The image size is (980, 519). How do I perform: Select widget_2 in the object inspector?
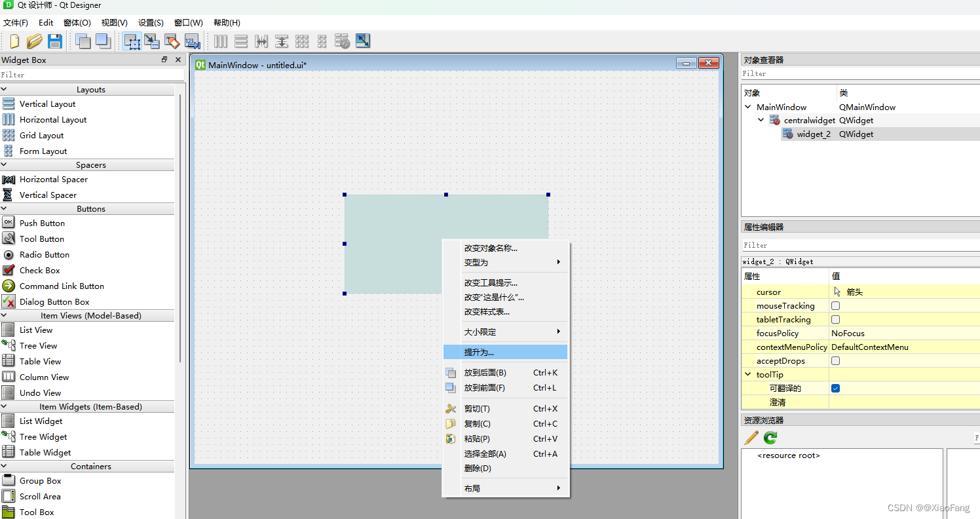[814, 134]
